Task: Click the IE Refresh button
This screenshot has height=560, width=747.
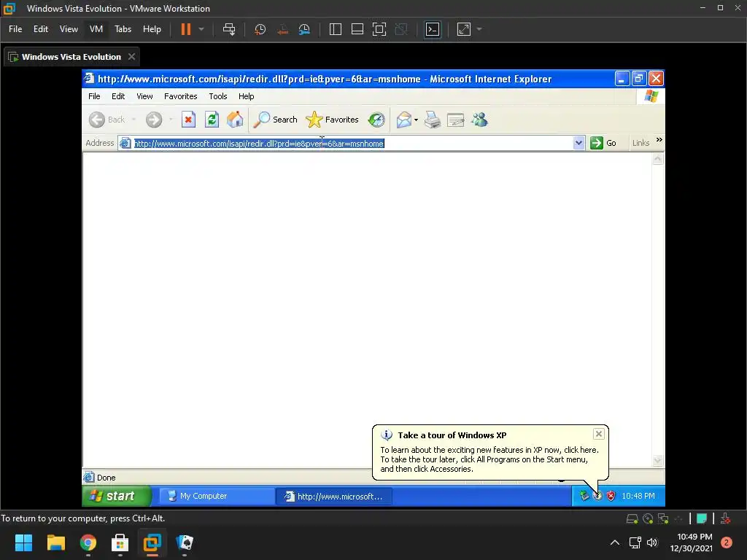Action: tap(212, 120)
